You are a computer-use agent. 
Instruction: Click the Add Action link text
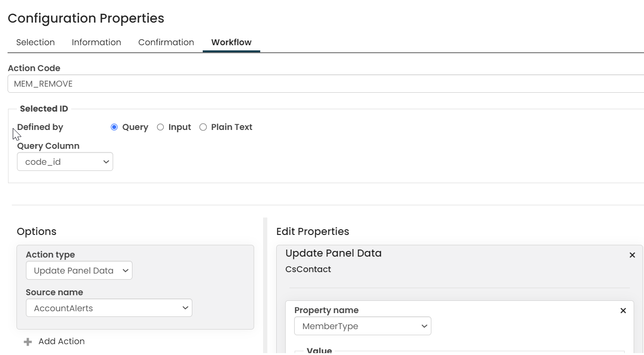[62, 341]
